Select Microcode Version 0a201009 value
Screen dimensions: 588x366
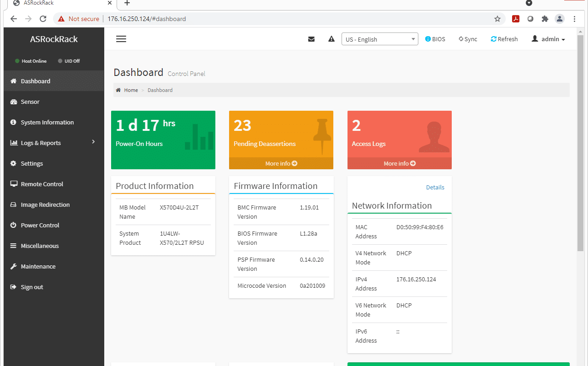(312, 285)
